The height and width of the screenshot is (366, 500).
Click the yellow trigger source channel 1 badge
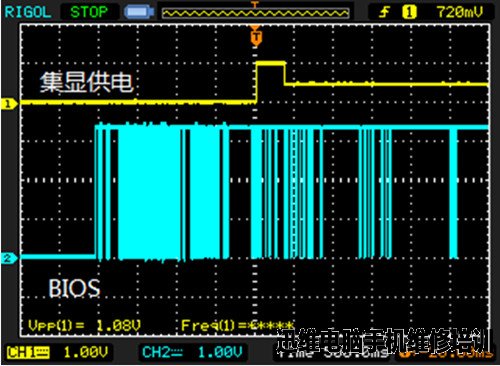click(409, 12)
